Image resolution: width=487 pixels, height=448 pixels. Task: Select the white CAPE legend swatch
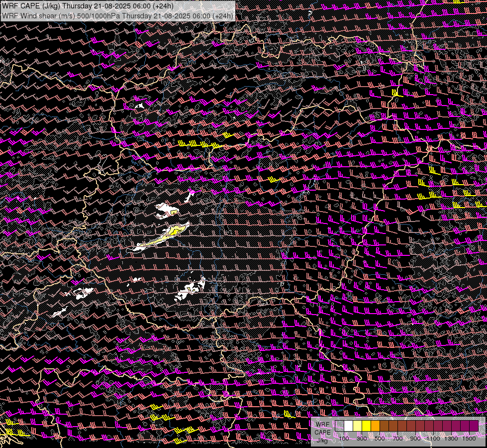tap(349, 426)
